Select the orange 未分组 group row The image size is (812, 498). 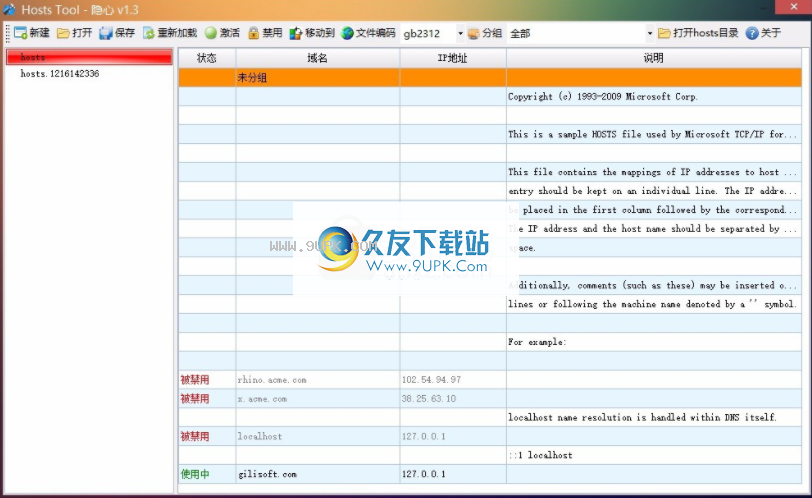(490, 78)
